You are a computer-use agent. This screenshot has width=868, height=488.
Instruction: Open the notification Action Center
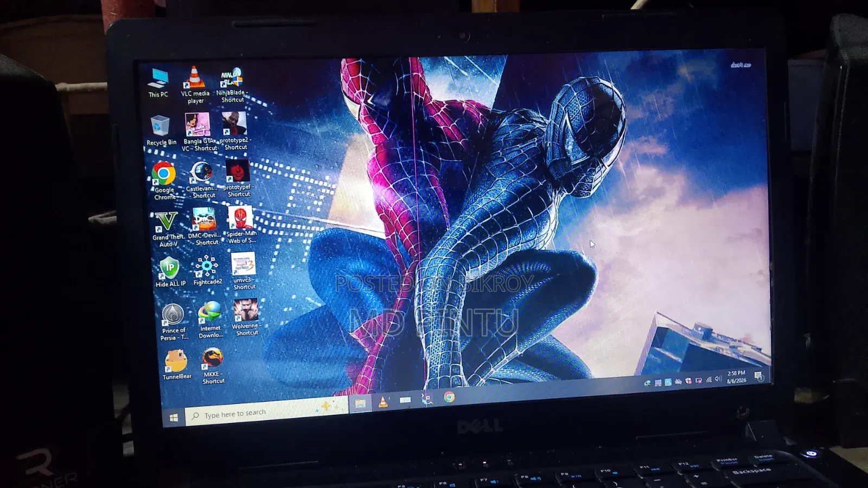[759, 376]
